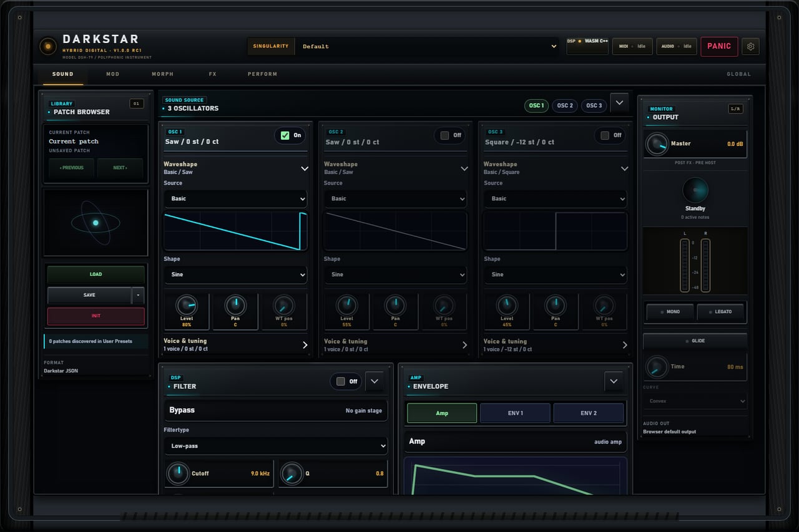Click the Darkstar orb logo icon
The width and height of the screenshot is (799, 532).
[48, 46]
